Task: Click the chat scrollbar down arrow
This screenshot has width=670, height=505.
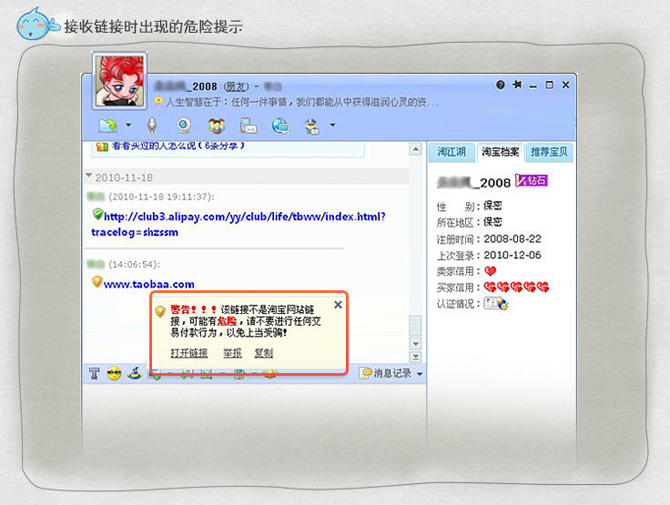Action: (x=416, y=344)
